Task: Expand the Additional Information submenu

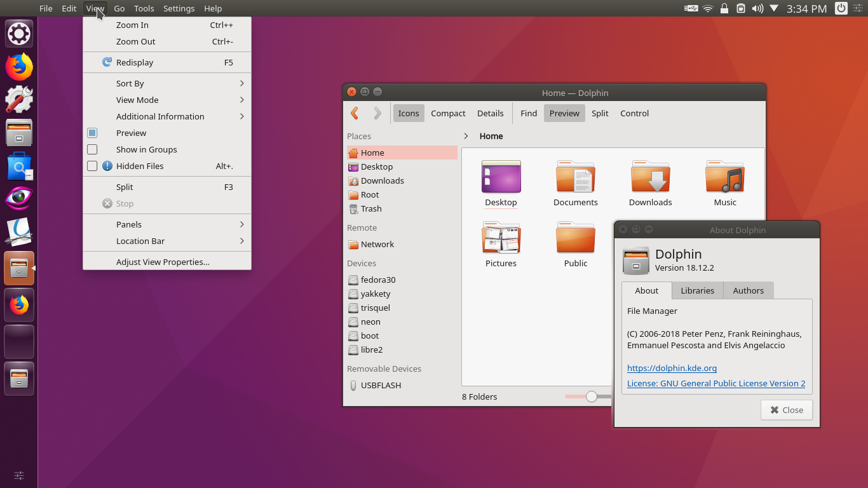Action: click(167, 116)
